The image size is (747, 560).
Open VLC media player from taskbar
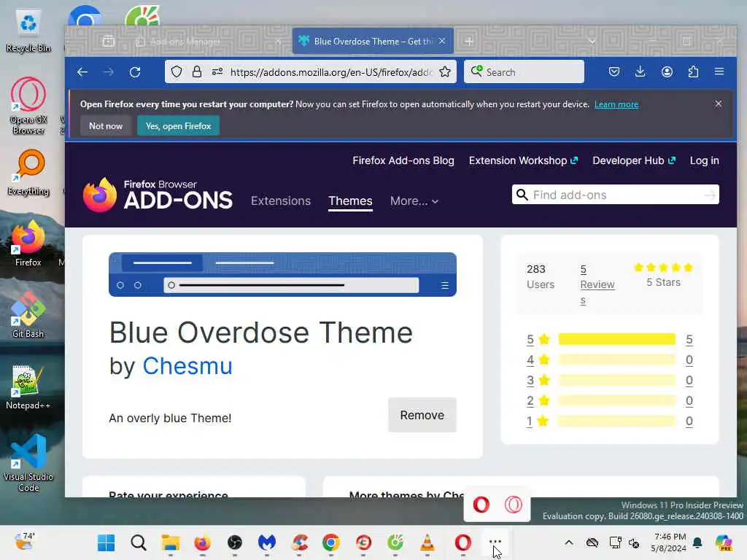click(427, 542)
